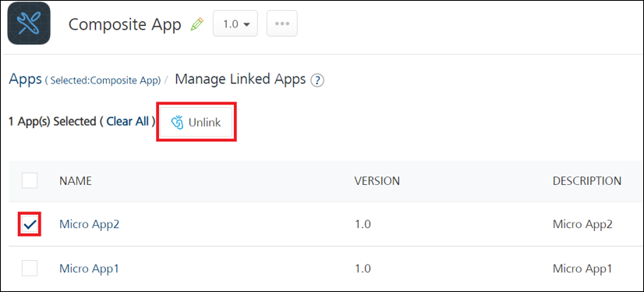The image size is (644, 292).
Task: Click the green pencil edit icon
Action: (197, 25)
